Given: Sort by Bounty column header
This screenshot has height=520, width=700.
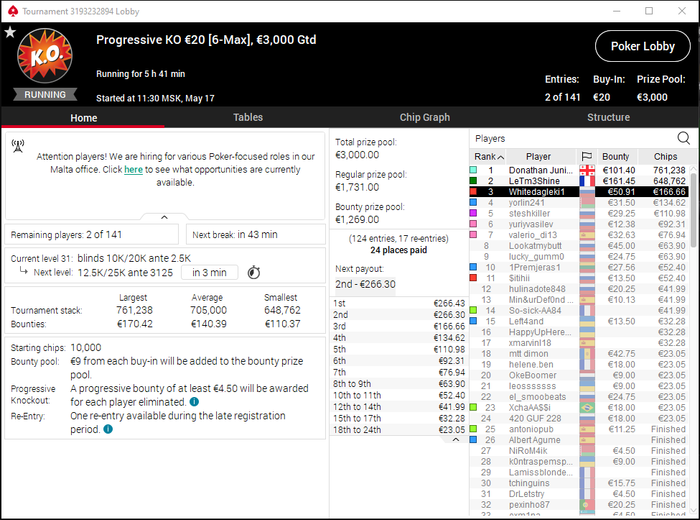Looking at the screenshot, I should 615,157.
